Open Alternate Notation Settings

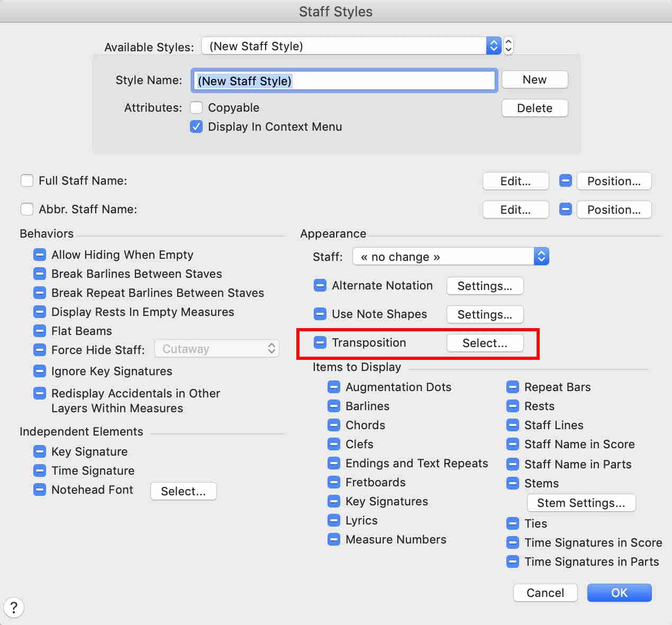tap(485, 286)
